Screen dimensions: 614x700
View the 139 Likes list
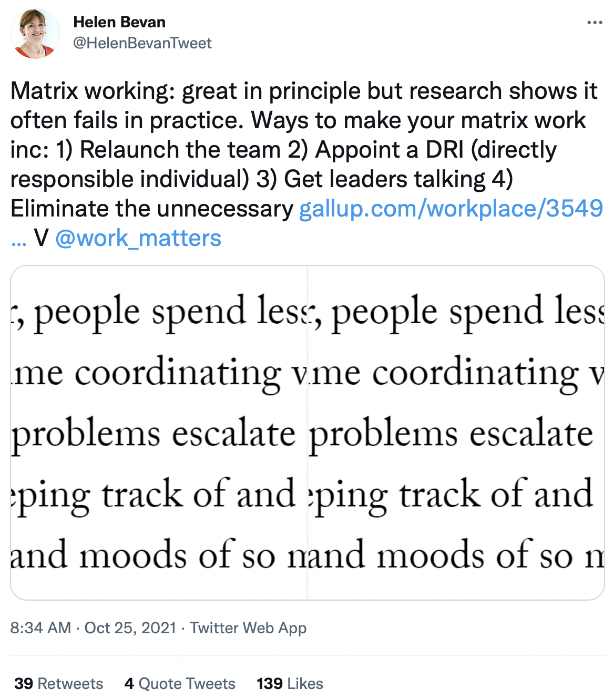pyautogui.click(x=290, y=683)
